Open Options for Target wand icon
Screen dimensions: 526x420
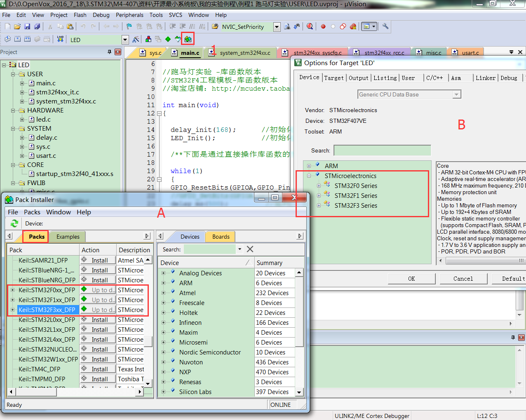point(136,39)
